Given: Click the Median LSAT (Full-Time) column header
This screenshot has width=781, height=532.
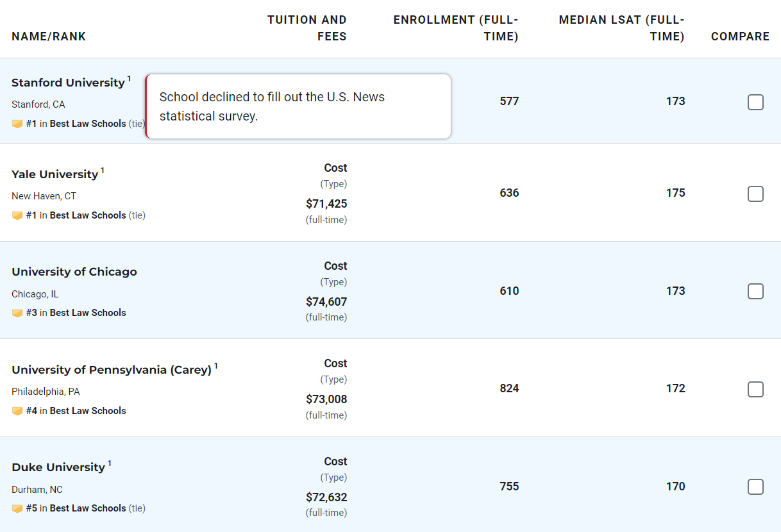Looking at the screenshot, I should coord(621,28).
